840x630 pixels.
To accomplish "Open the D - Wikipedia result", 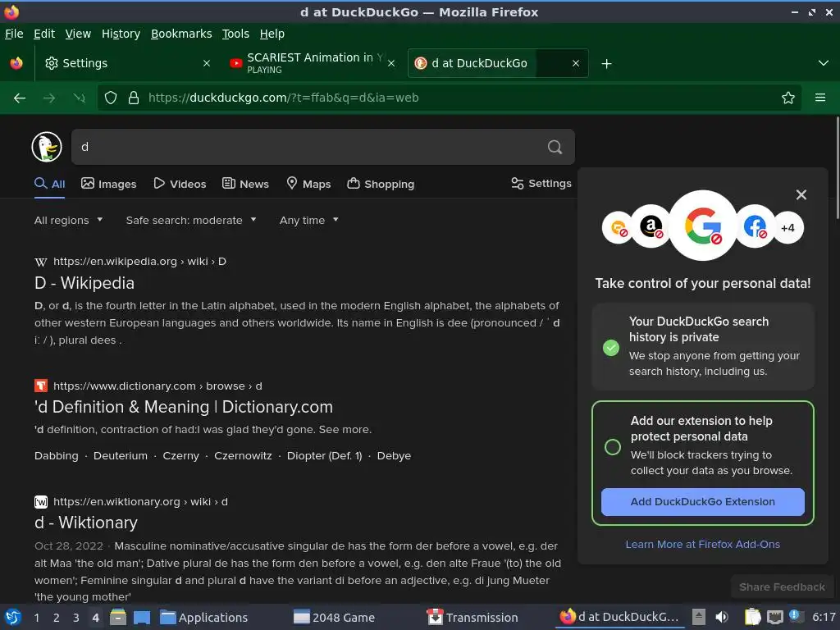I will [x=84, y=283].
